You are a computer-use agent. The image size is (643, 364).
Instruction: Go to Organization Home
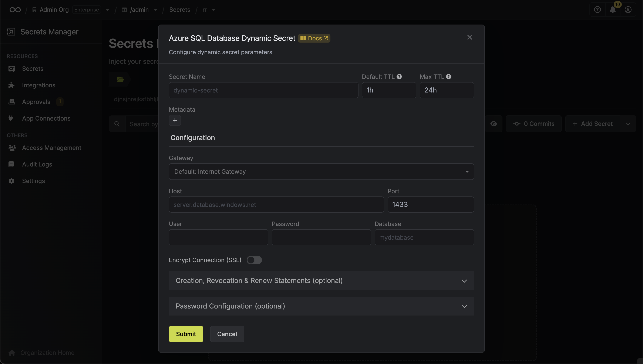pyautogui.click(x=47, y=353)
